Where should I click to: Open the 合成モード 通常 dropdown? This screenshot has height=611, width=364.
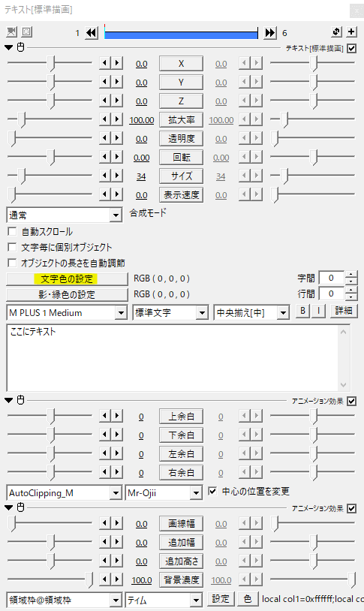click(x=65, y=215)
